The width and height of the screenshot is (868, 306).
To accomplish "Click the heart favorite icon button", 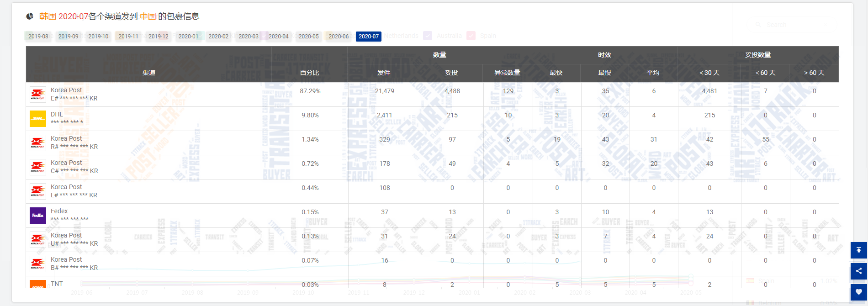I will [x=859, y=292].
